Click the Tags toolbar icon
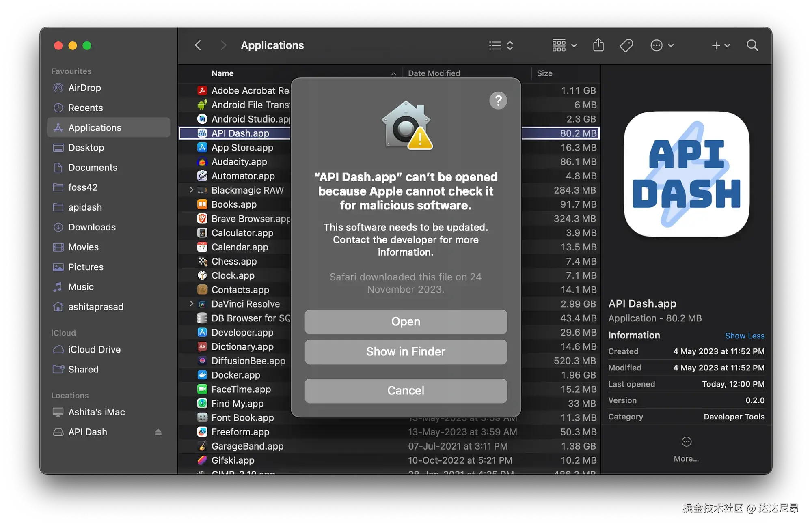The height and width of the screenshot is (527, 812). 626,45
